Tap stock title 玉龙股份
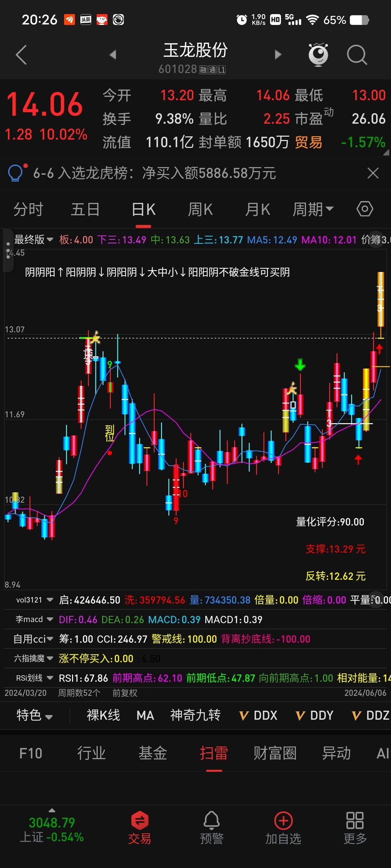The width and height of the screenshot is (391, 868). [195, 50]
